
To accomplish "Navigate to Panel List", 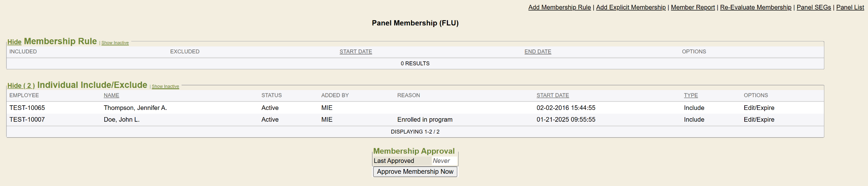I will click(850, 7).
